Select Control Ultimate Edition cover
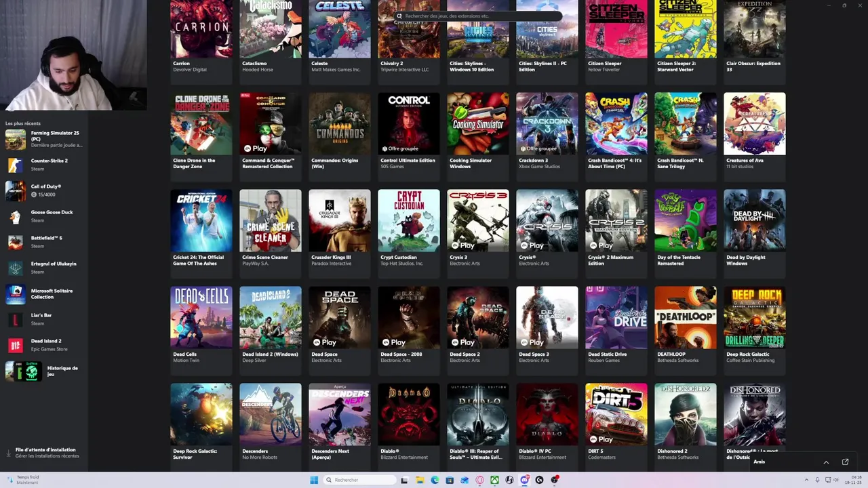 (x=408, y=123)
